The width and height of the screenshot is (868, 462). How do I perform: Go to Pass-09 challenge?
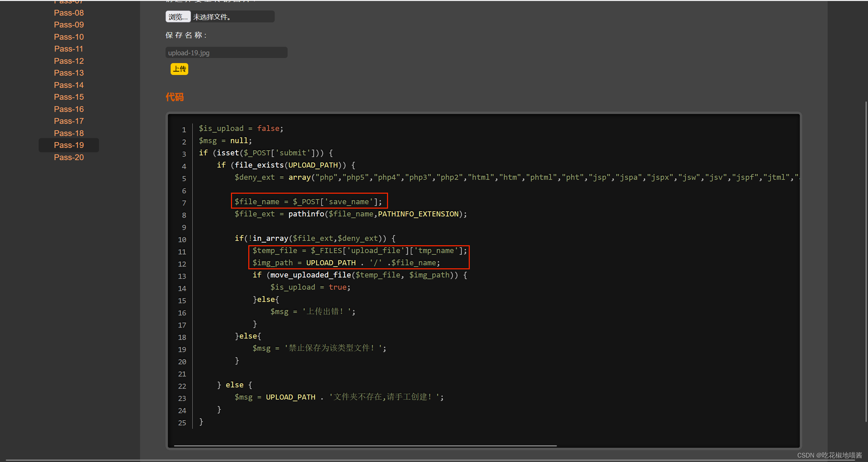click(x=69, y=25)
